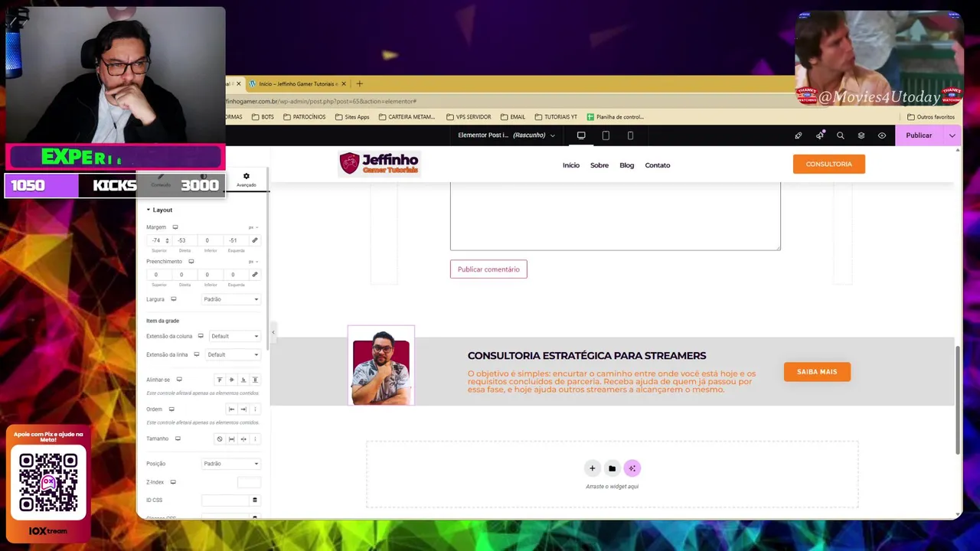Screen dimensions: 980x551
Task: Add template folder icon
Action: (612, 468)
